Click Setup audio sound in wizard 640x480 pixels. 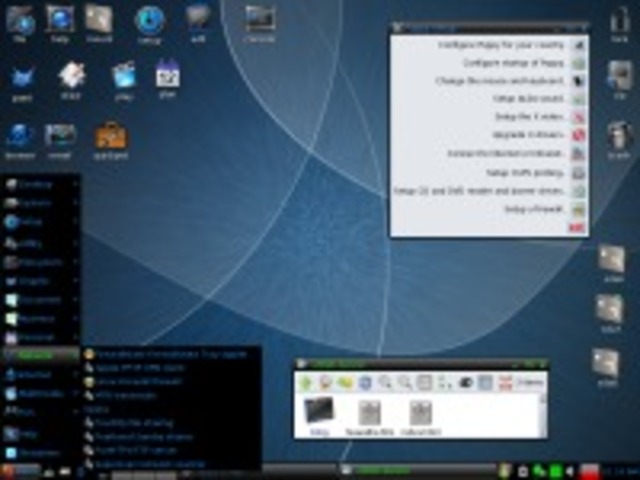click(528, 99)
